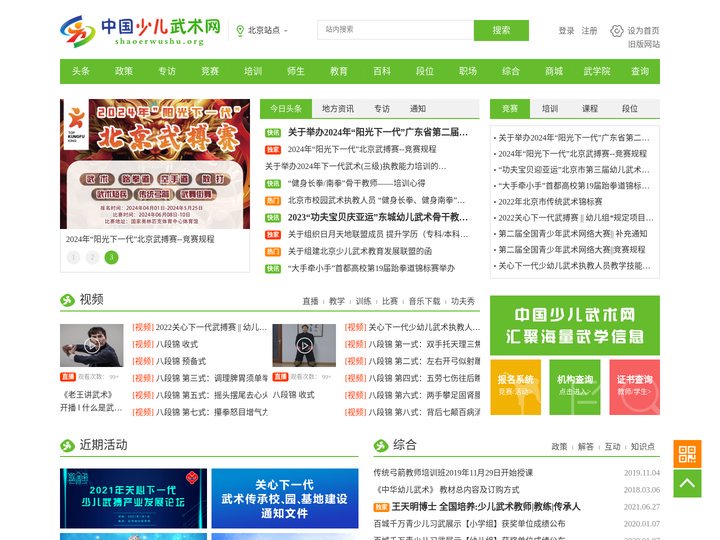
Task: Show the orange QR code floating button
Action: pos(687,454)
